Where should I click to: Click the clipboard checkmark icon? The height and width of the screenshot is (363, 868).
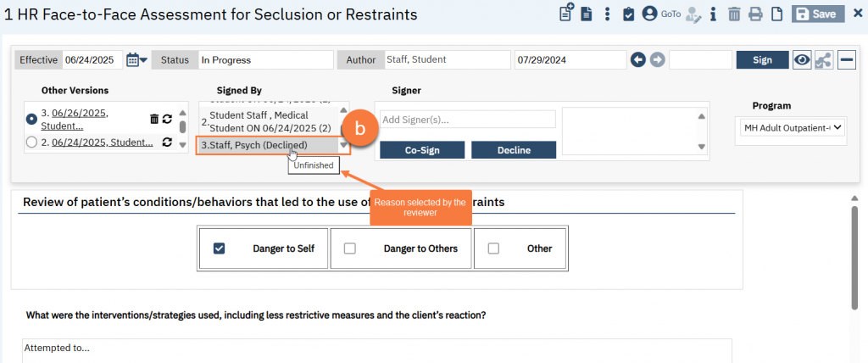point(628,14)
